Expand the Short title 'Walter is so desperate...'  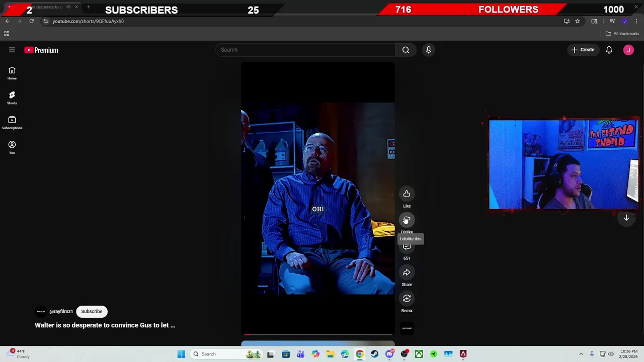105,325
